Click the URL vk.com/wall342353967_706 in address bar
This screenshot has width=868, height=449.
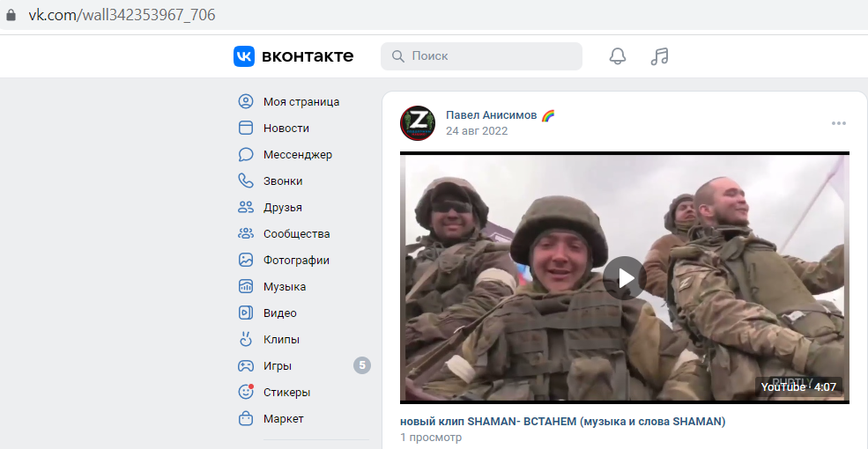[x=122, y=15]
